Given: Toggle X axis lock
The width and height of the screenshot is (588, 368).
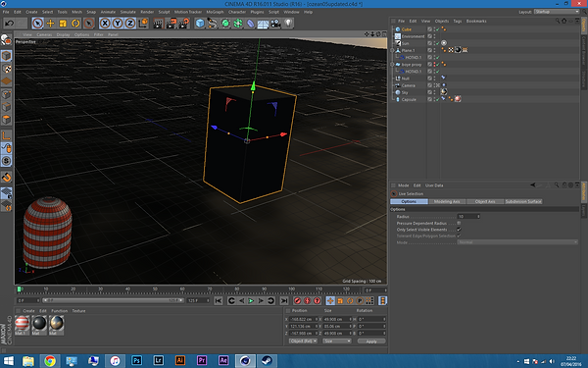Looking at the screenshot, I should click(105, 24).
